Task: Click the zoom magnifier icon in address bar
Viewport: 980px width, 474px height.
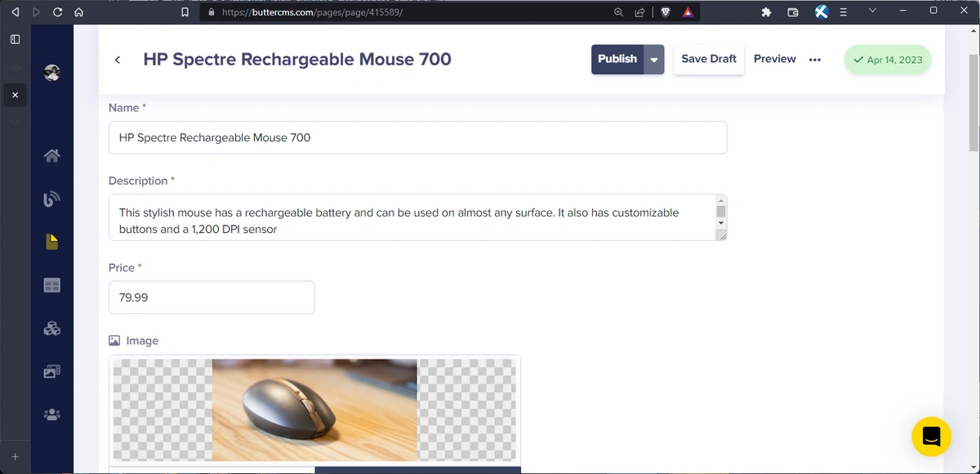Action: click(x=618, y=12)
